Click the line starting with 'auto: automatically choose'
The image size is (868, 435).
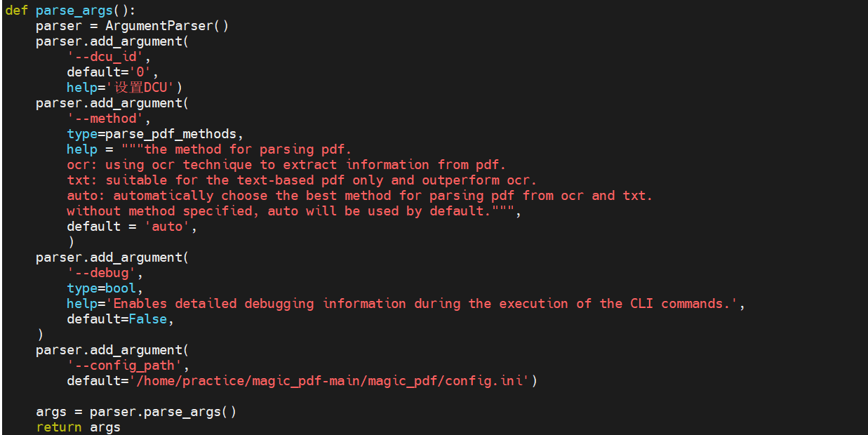pyautogui.click(x=359, y=196)
